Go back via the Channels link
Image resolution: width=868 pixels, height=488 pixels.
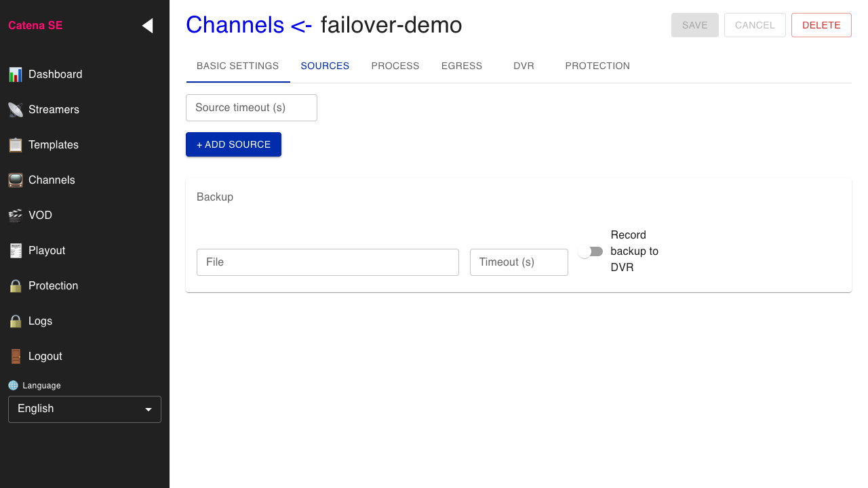coord(235,24)
